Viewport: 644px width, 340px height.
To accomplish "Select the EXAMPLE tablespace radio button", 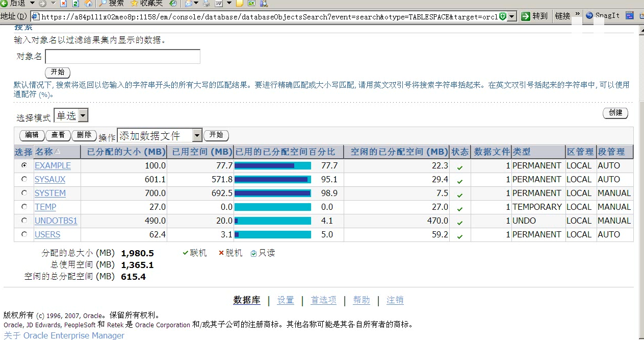I will pos(24,165).
